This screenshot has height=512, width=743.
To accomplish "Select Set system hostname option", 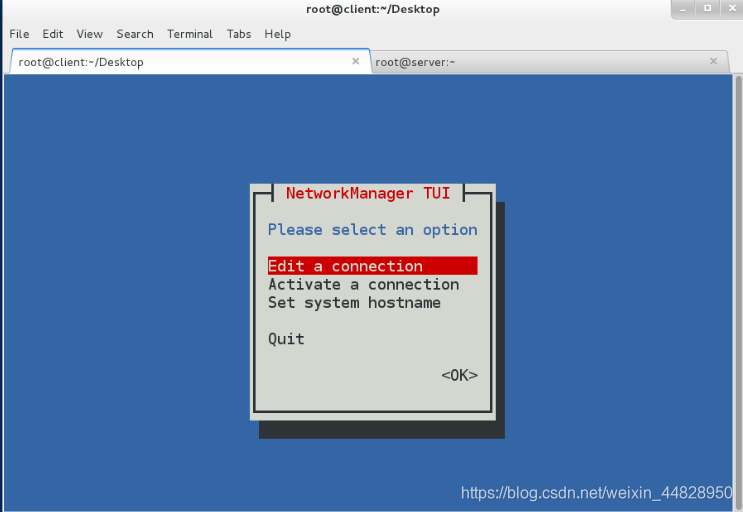I will click(x=354, y=303).
